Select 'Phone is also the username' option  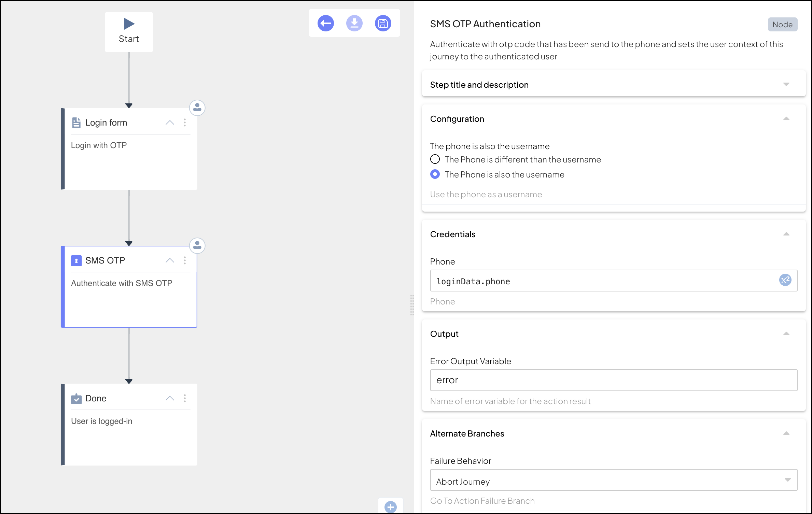pos(435,174)
